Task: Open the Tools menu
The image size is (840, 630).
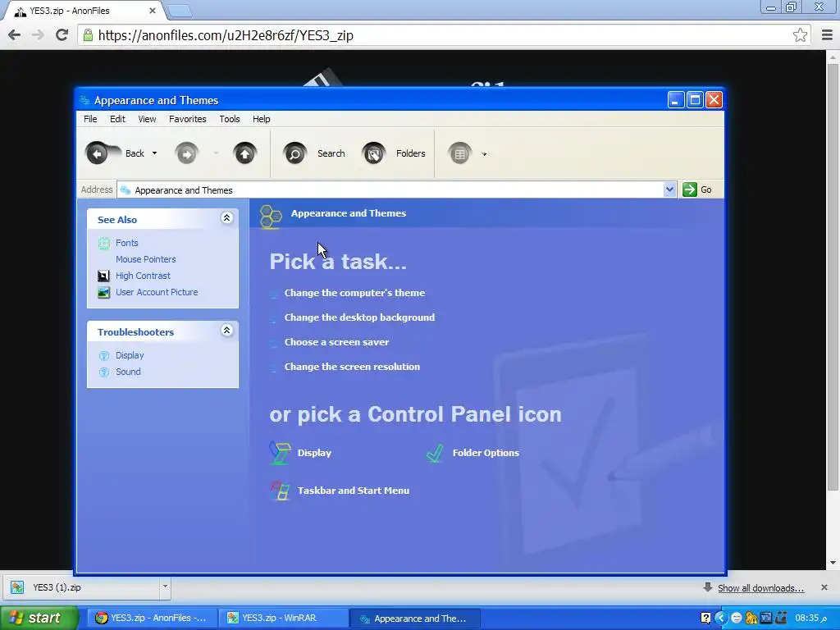Action: click(230, 119)
